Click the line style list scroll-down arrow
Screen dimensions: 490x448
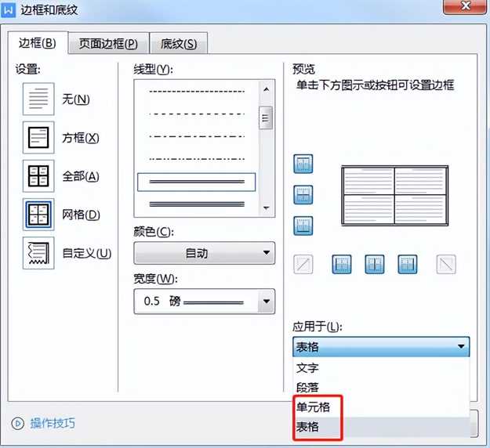[x=267, y=208]
